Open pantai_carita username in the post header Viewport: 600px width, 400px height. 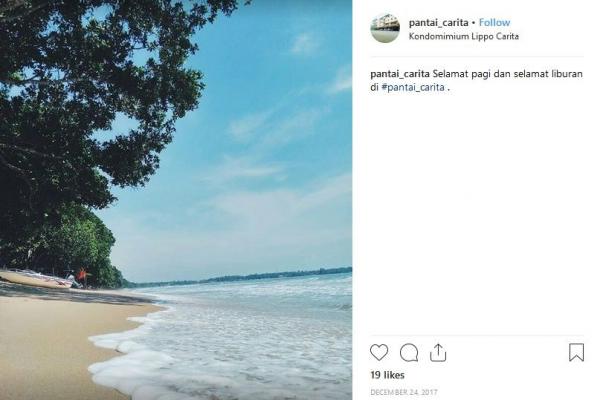point(439,23)
